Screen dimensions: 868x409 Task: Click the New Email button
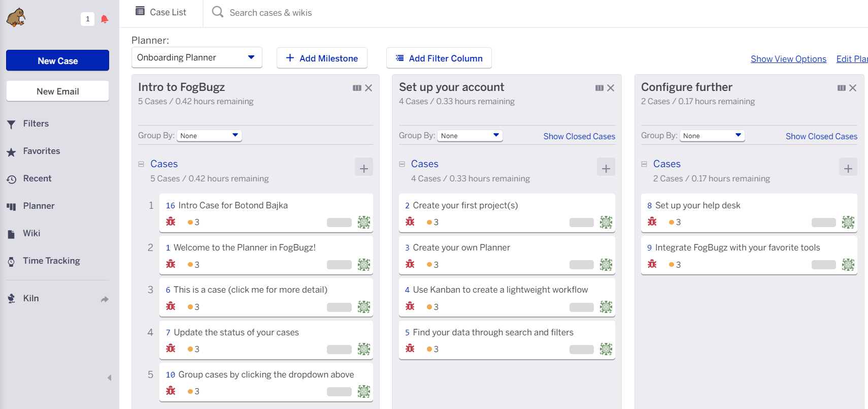pyautogui.click(x=57, y=91)
